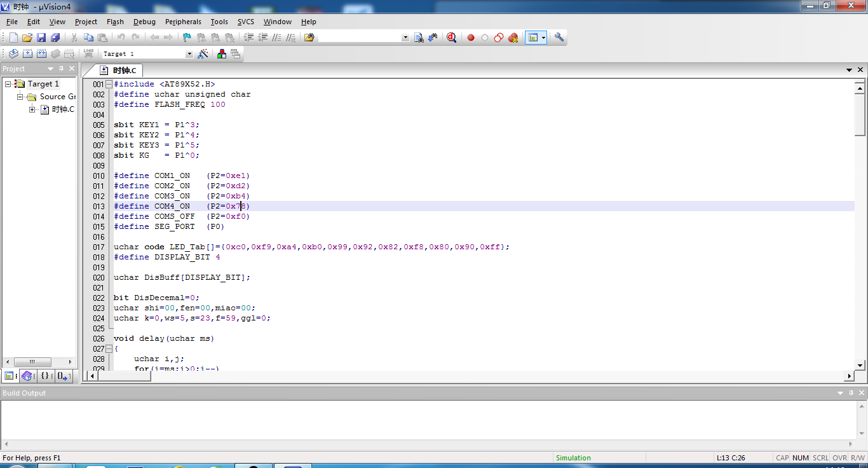Viewport: 868px width, 468px height.
Task: Open the Flash menu
Action: 115,22
